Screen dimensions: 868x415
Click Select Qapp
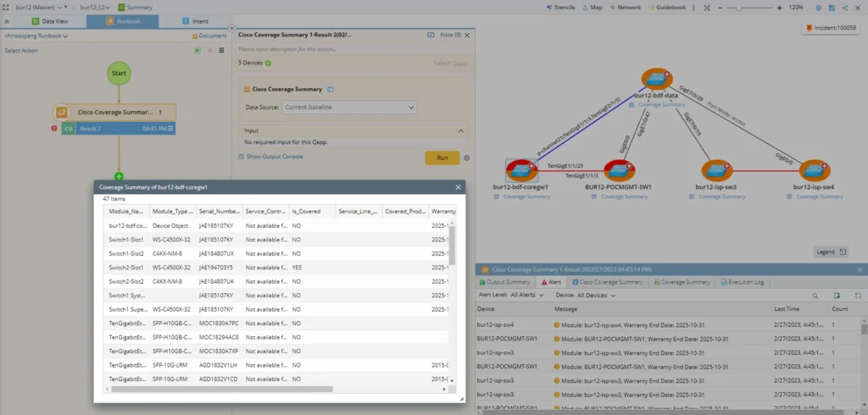click(450, 63)
